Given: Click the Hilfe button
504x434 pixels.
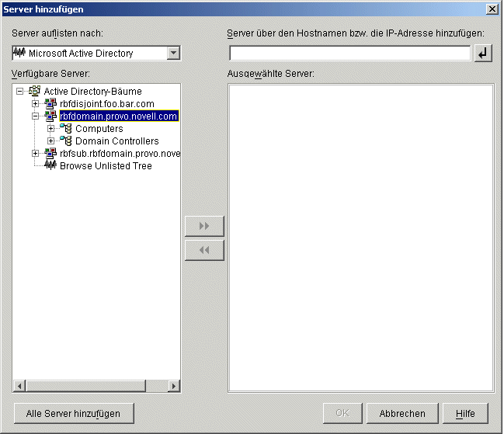Looking at the screenshot, I should [465, 414].
